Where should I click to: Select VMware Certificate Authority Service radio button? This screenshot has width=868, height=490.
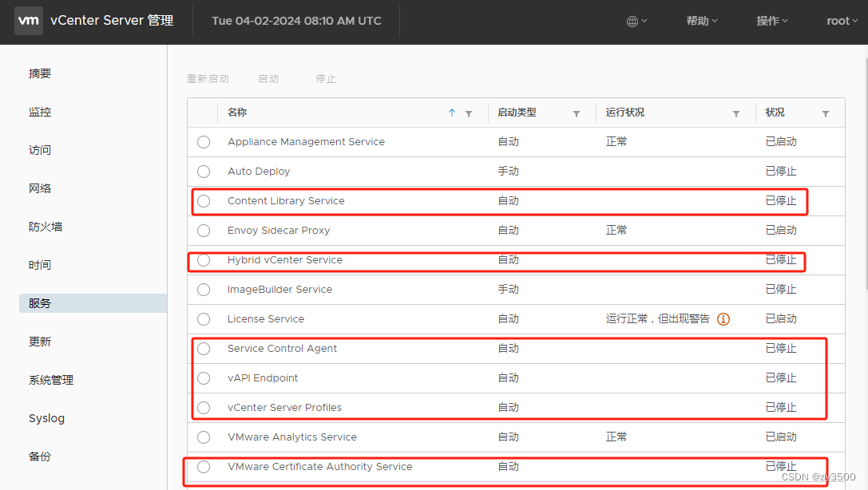click(x=204, y=467)
